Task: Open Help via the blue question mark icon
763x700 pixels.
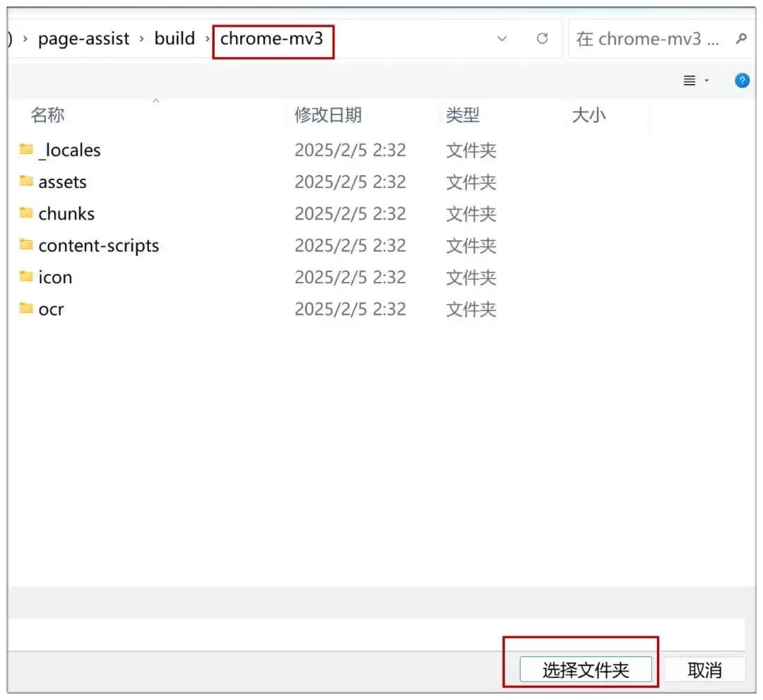Action: [x=742, y=81]
